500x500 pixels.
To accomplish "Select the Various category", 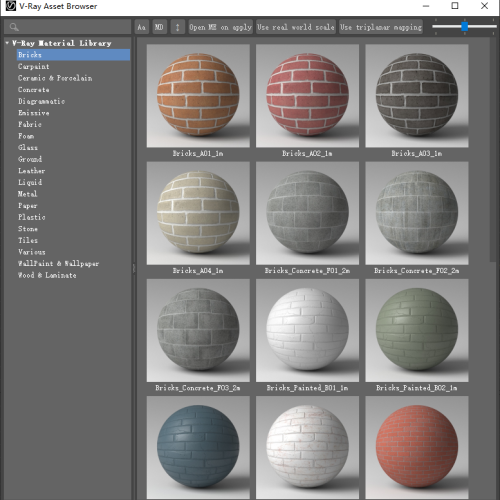I will (31, 252).
